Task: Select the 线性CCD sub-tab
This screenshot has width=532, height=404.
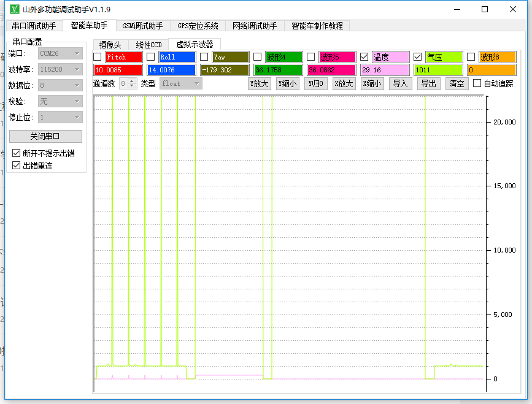Action: tap(148, 45)
